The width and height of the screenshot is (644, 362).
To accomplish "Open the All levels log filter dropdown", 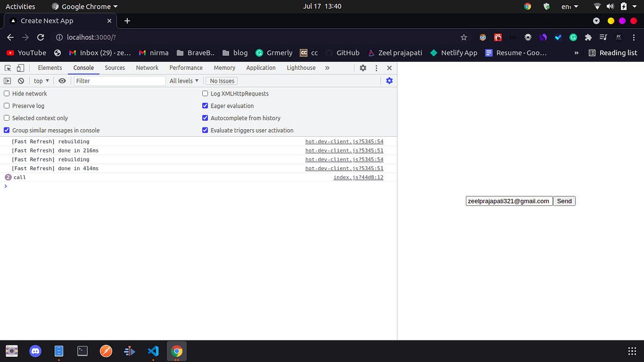I will pyautogui.click(x=184, y=81).
